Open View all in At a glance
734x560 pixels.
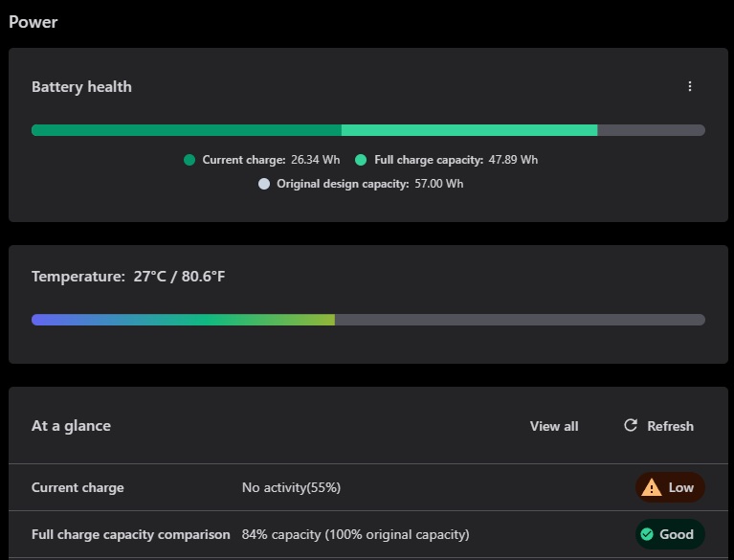554,426
